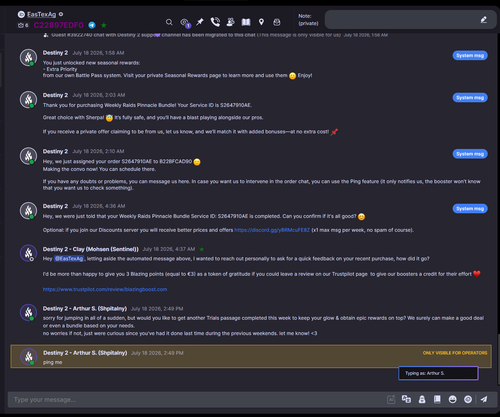Click the avatar on the 'ping me' note
Viewport: 500px width, 417px height.
coord(29,357)
